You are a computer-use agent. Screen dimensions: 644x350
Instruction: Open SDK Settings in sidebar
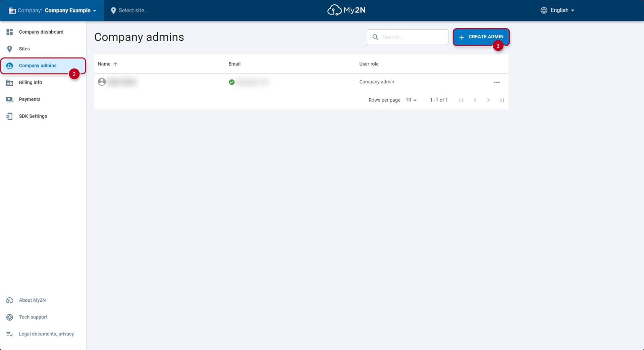coord(43,116)
